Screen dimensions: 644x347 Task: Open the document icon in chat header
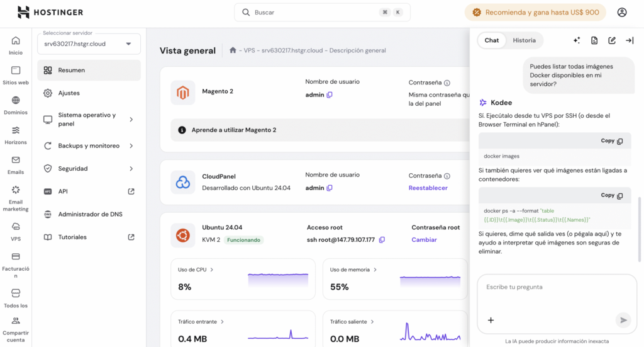coord(594,40)
